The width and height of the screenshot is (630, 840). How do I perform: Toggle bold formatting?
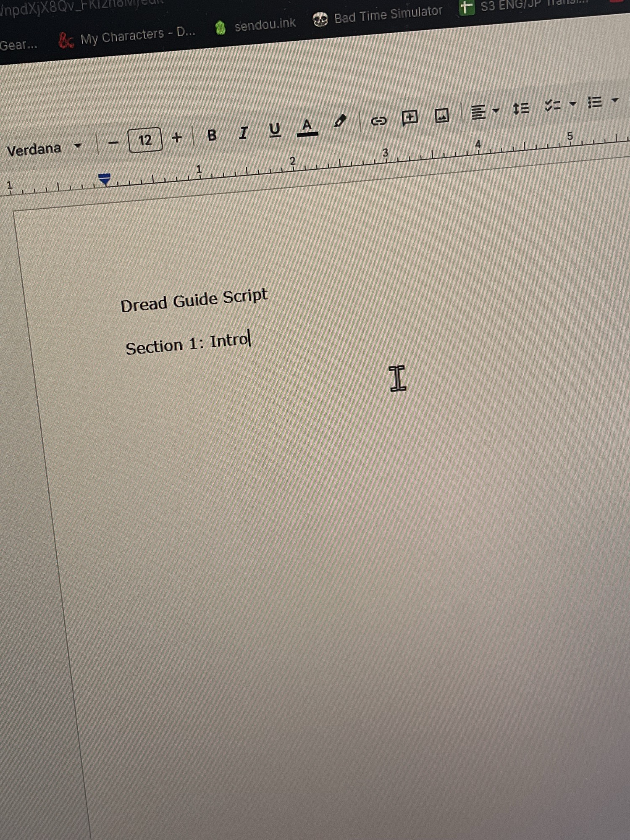(x=212, y=135)
